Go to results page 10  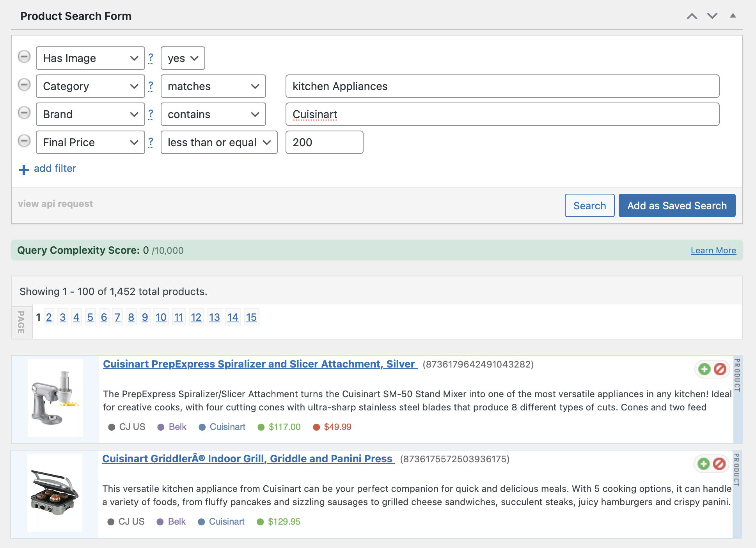161,317
